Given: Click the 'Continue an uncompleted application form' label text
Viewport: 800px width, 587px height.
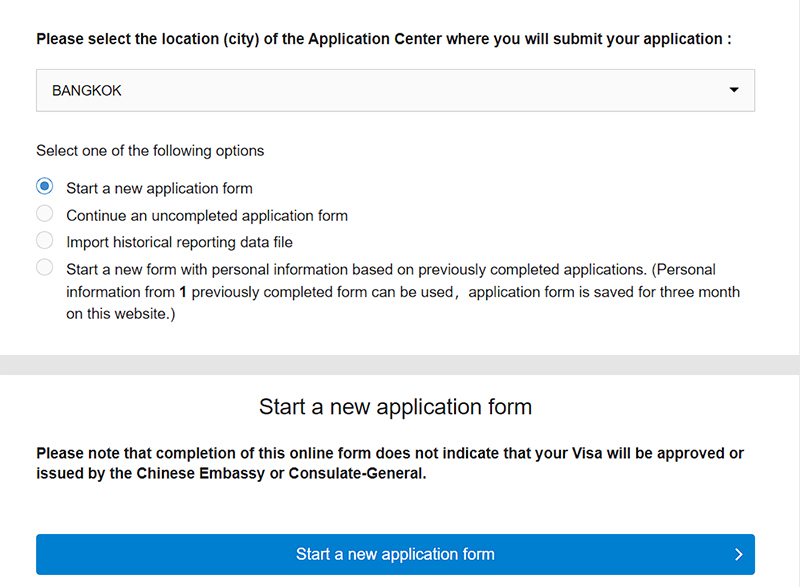Looking at the screenshot, I should (207, 216).
